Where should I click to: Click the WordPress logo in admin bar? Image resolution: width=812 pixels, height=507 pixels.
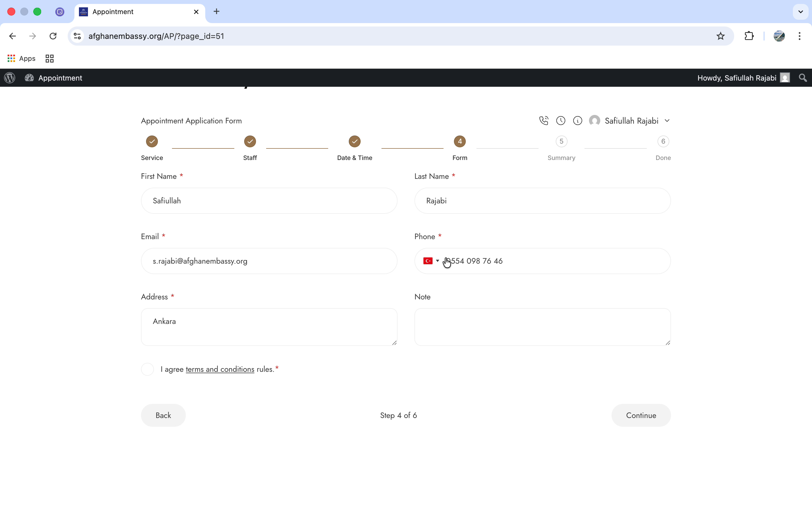pos(9,78)
